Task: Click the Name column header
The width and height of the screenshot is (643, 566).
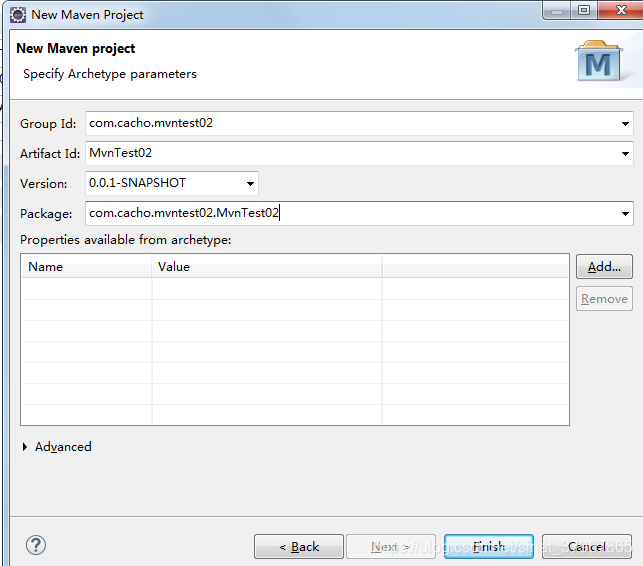Action: point(87,267)
